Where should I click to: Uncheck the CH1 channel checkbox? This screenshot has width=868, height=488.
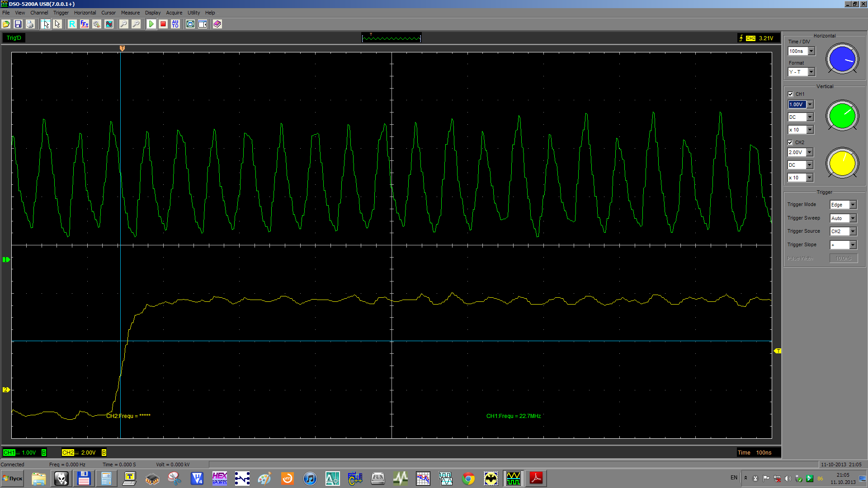coord(790,94)
